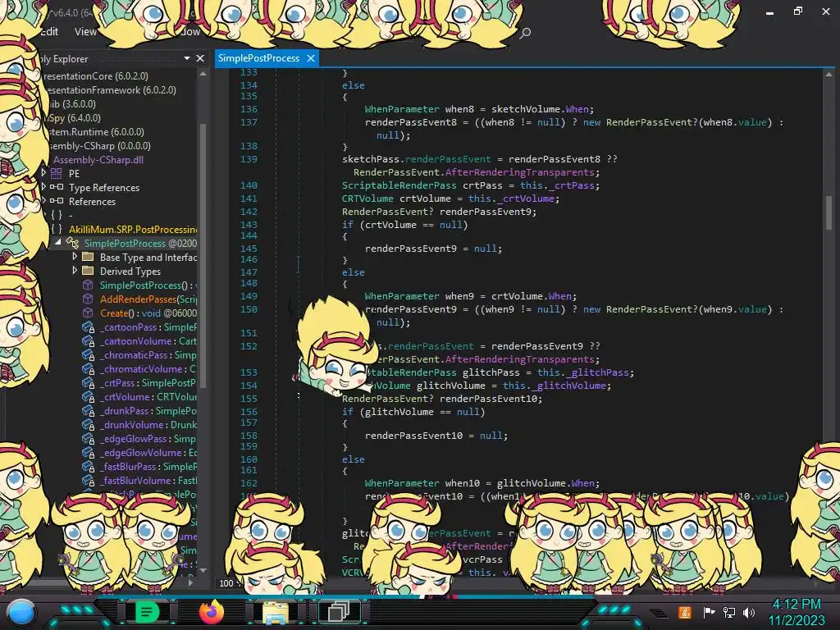Close the Assembly Explorer panel
Viewport: 840px width, 630px height.
tap(200, 58)
